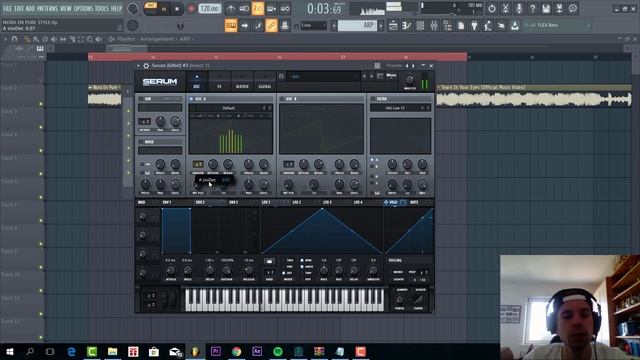Enable the SUB oscillator in Serum

click(x=141, y=99)
